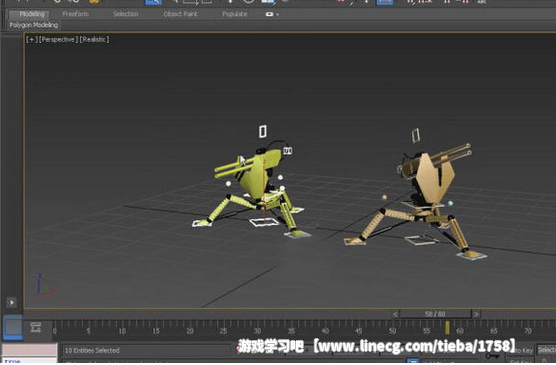Select the rectangle helper above tan turret
Viewport: 556px width, 365px height.
click(x=416, y=136)
